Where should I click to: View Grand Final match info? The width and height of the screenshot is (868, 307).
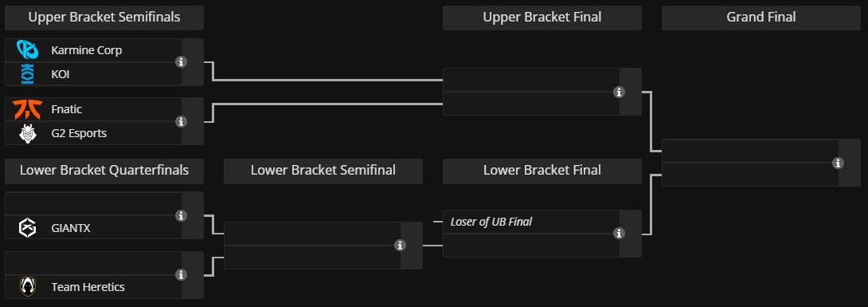point(838,163)
